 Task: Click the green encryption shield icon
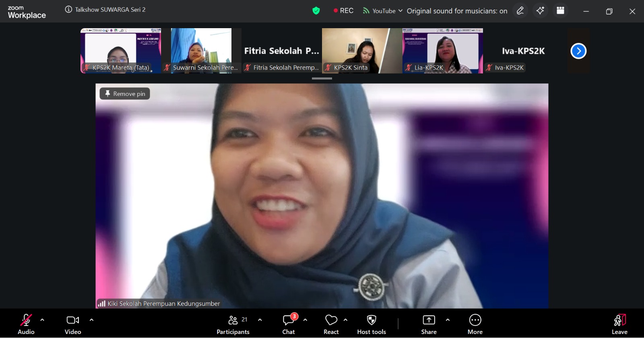tap(316, 11)
